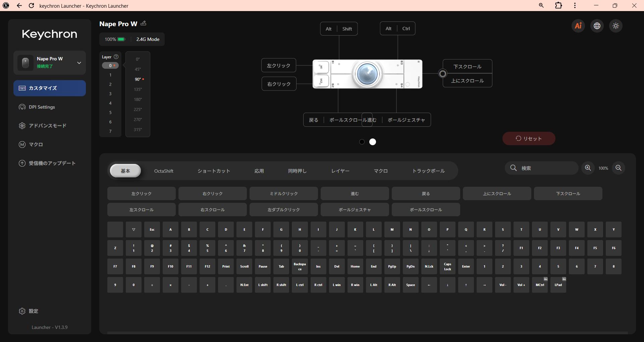This screenshot has width=644, height=342.
Task: Open the browser three-dots menu
Action: coord(575,5)
